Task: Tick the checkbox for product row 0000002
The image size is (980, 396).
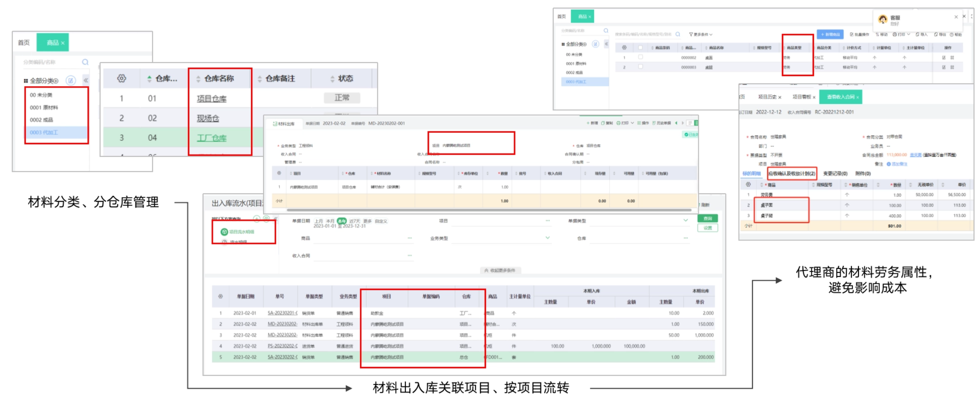Action: tap(640, 57)
